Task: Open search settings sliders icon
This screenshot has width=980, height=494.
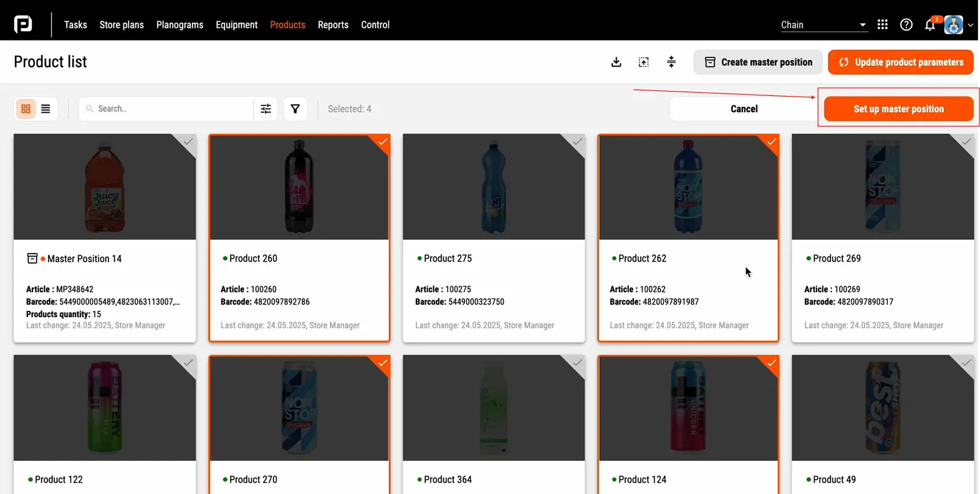Action: [266, 109]
